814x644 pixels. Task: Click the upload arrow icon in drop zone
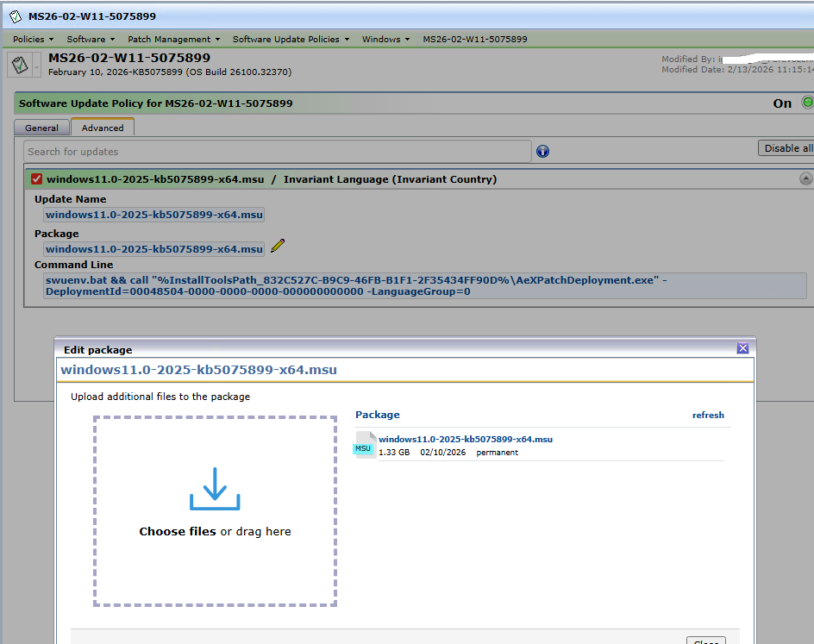coord(215,489)
